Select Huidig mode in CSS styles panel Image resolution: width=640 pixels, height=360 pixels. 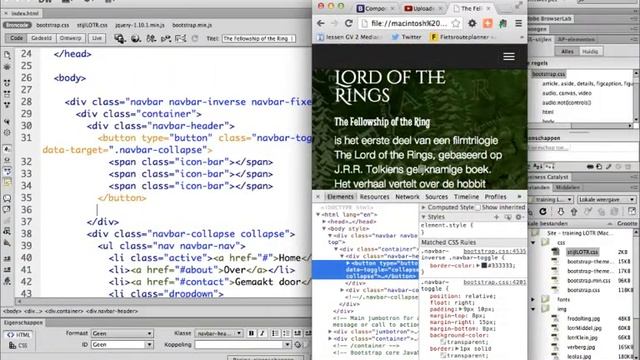click(x=590, y=51)
